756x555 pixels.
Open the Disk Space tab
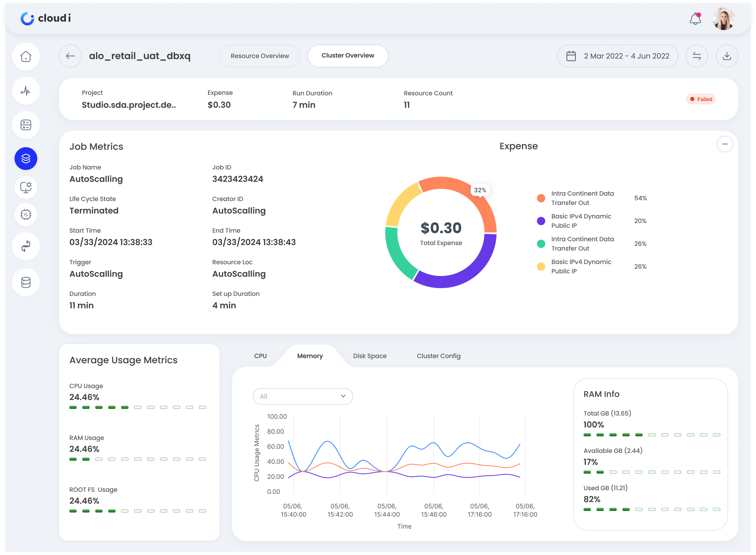(x=370, y=356)
